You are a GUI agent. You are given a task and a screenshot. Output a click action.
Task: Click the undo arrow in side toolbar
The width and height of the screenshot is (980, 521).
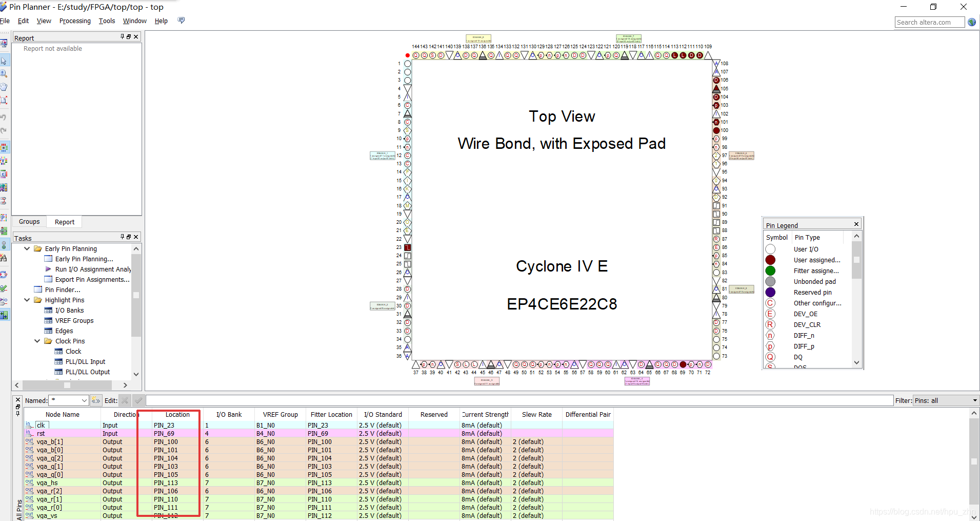coord(4,118)
